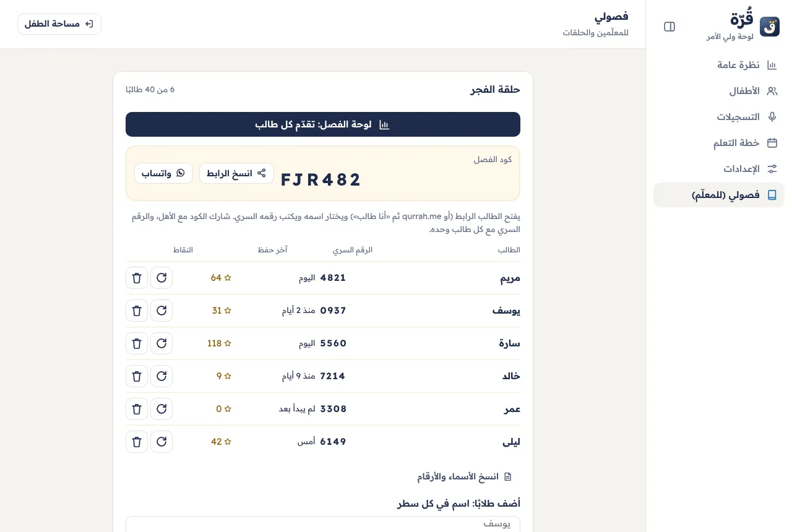Click class code FJR482
This screenshot has width=792, height=532.
pyautogui.click(x=321, y=180)
